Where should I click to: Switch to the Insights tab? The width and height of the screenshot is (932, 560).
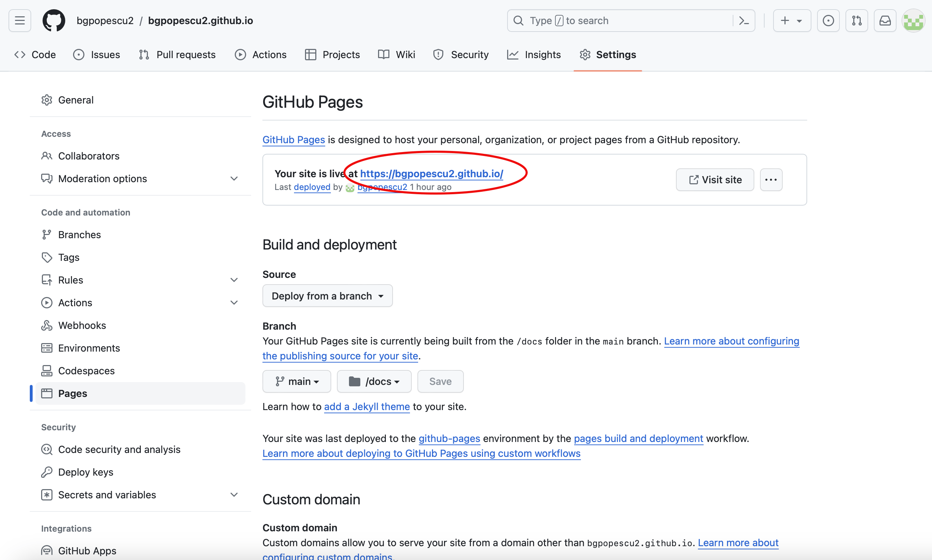(x=534, y=55)
